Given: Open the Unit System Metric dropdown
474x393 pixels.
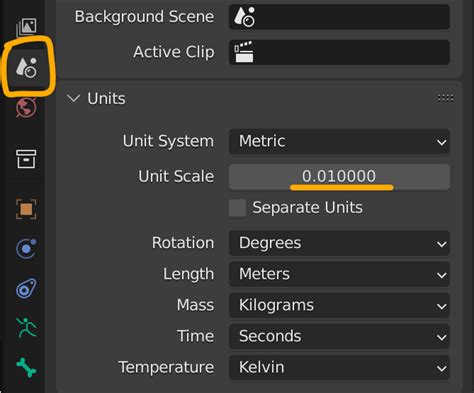Looking at the screenshot, I should tap(339, 141).
